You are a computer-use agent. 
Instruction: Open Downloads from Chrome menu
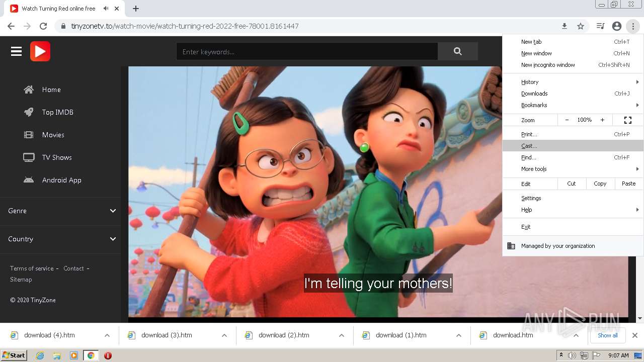(573, 94)
